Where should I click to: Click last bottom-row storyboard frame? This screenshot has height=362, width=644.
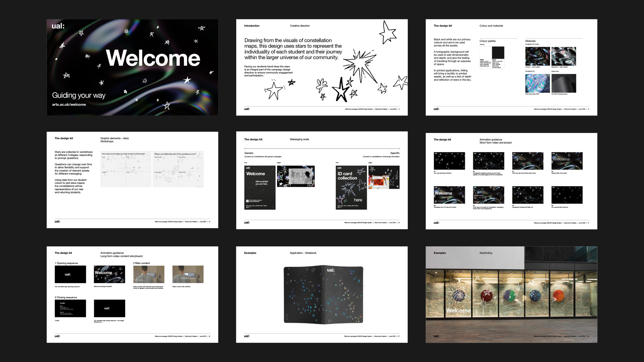point(567,195)
